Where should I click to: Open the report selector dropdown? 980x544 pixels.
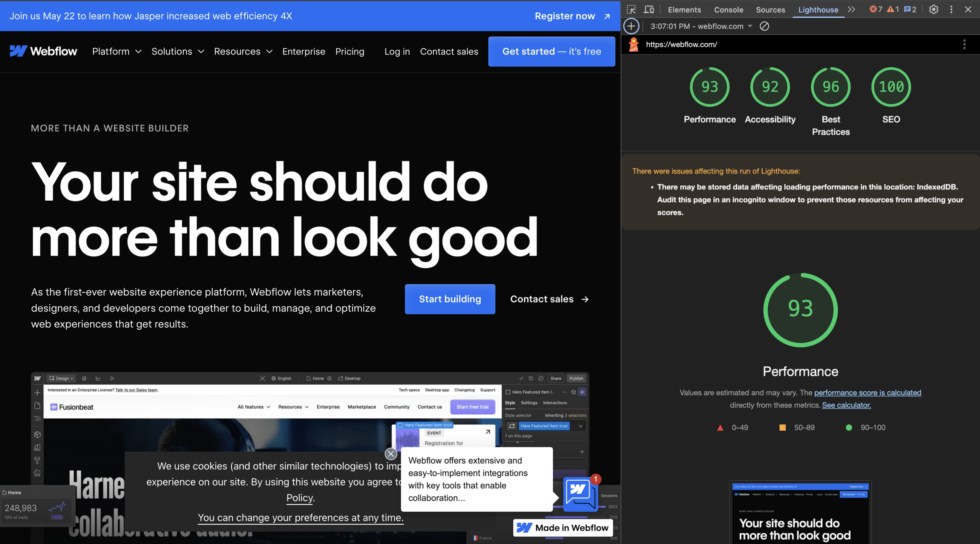point(701,26)
